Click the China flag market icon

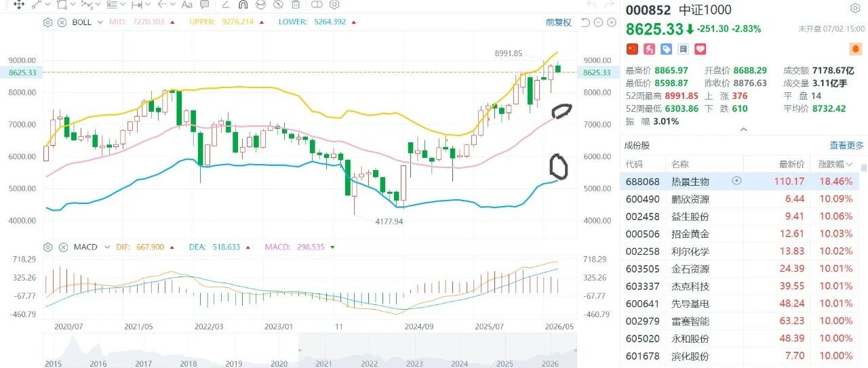point(632,49)
